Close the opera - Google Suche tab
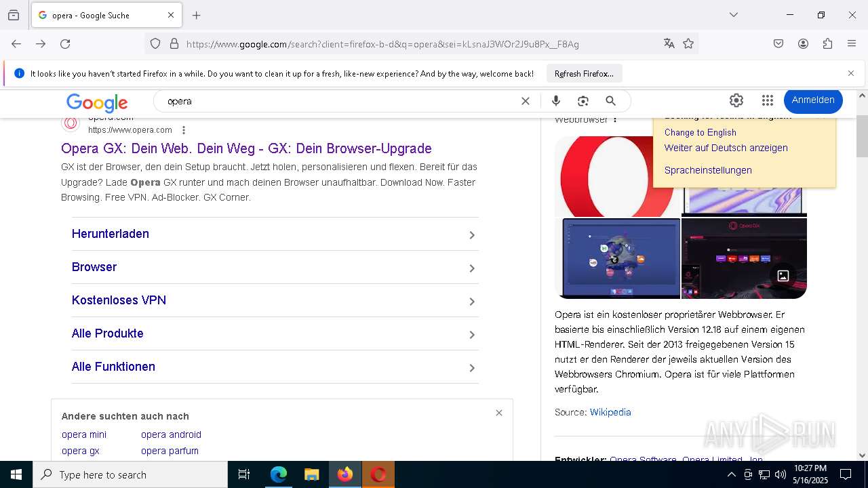868x488 pixels. [x=171, y=15]
